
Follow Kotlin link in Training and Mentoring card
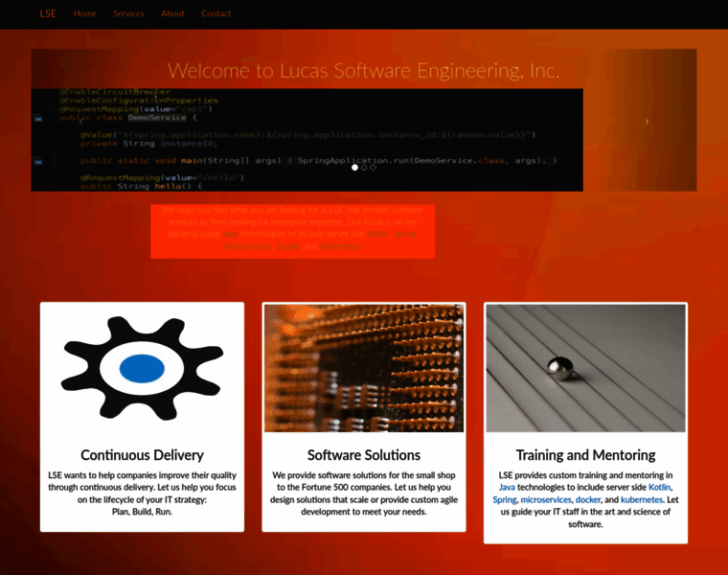coord(659,487)
